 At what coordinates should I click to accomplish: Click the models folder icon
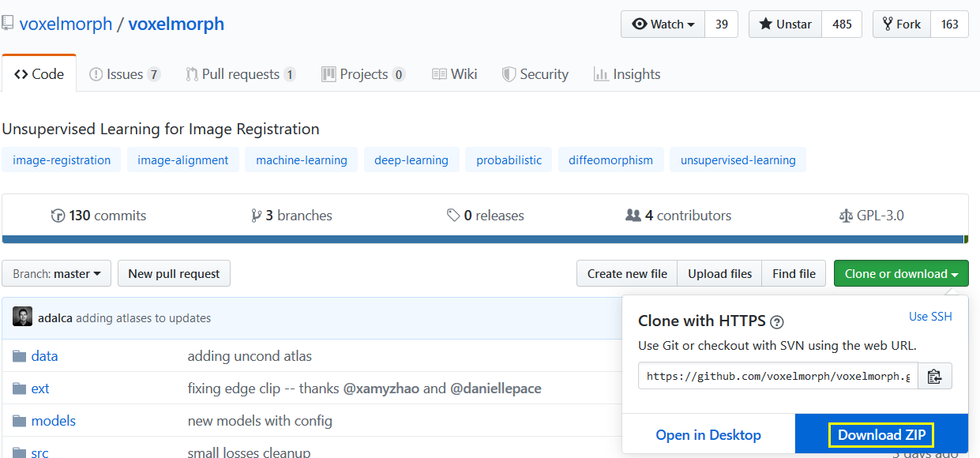[x=20, y=421]
